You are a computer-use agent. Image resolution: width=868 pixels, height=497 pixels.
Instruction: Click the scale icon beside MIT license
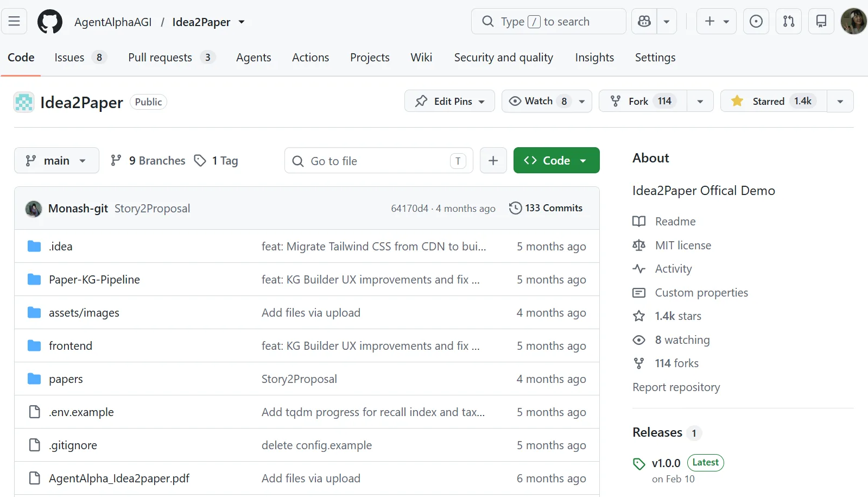point(639,246)
